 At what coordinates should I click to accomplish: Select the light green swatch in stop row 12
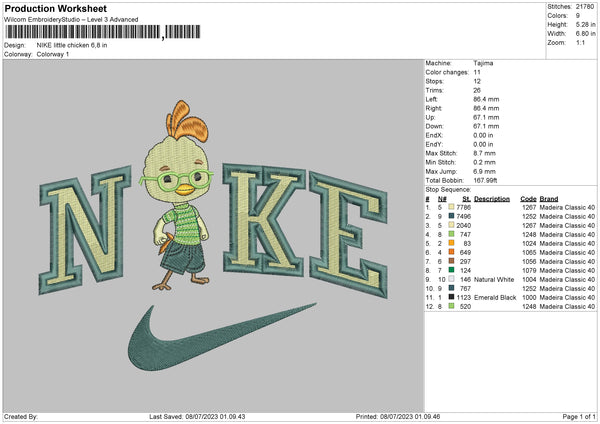point(451,306)
